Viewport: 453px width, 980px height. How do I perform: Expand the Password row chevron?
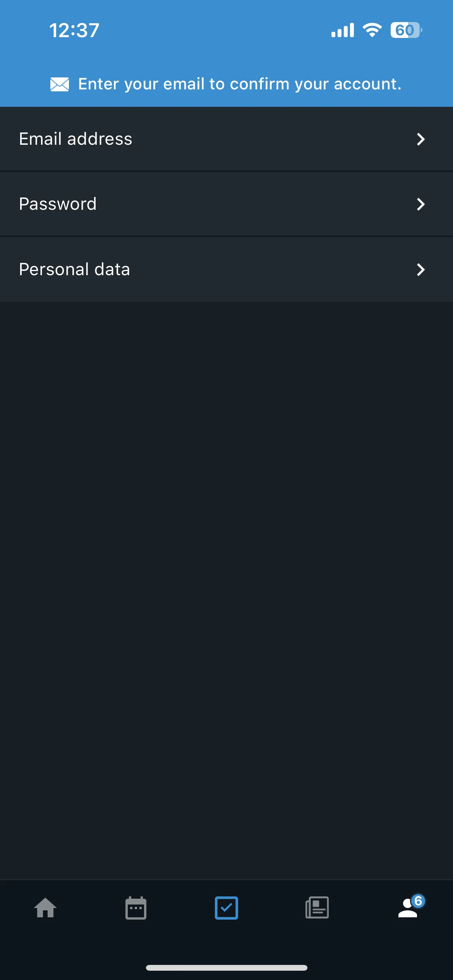click(421, 204)
